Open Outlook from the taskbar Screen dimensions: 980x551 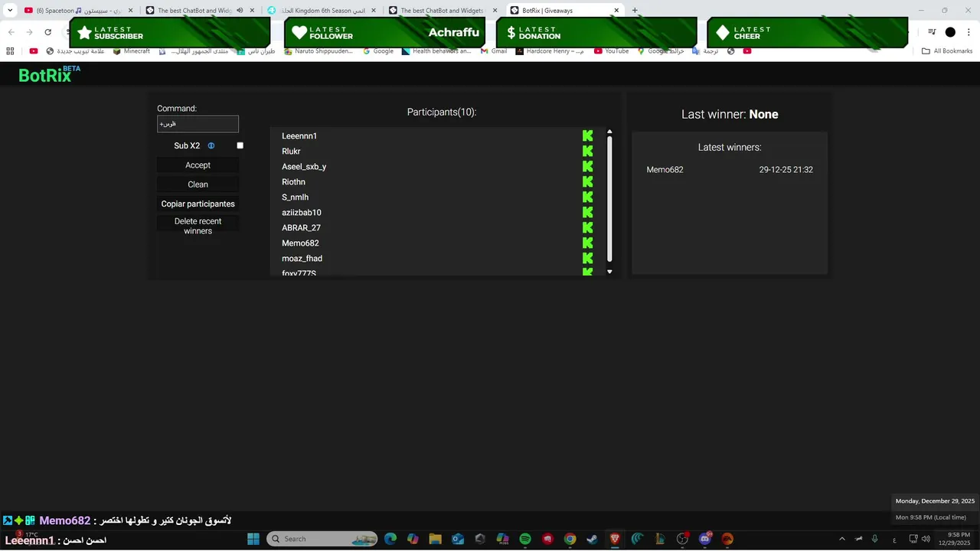coord(458,539)
